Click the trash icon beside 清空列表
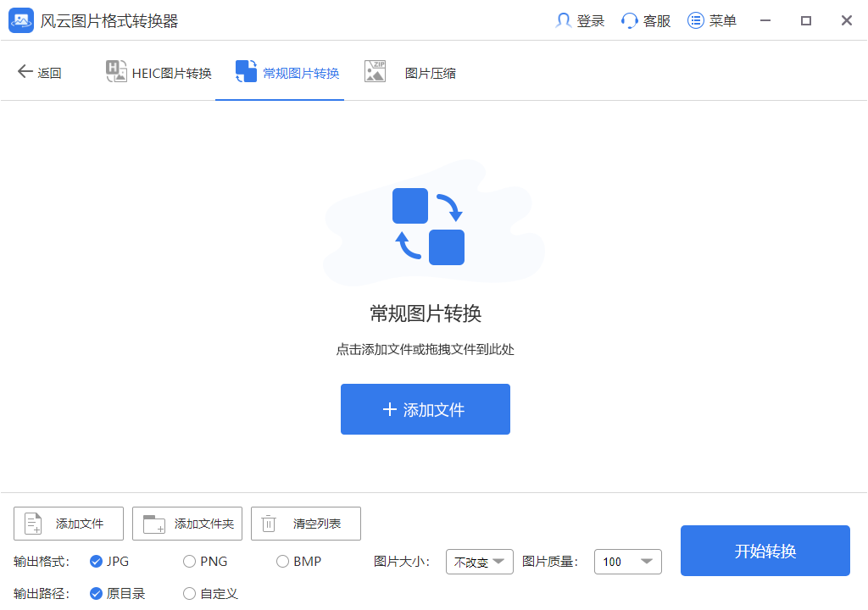868x610 pixels. (270, 523)
